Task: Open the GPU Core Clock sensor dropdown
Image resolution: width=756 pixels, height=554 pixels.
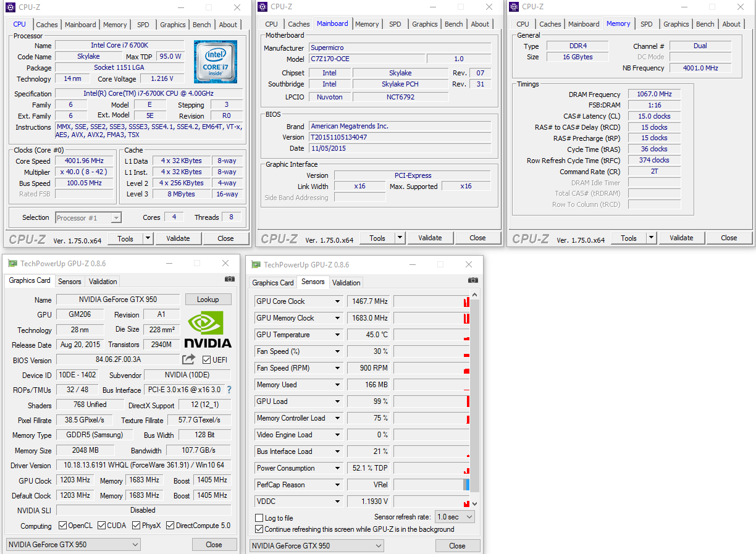Action: [x=337, y=301]
